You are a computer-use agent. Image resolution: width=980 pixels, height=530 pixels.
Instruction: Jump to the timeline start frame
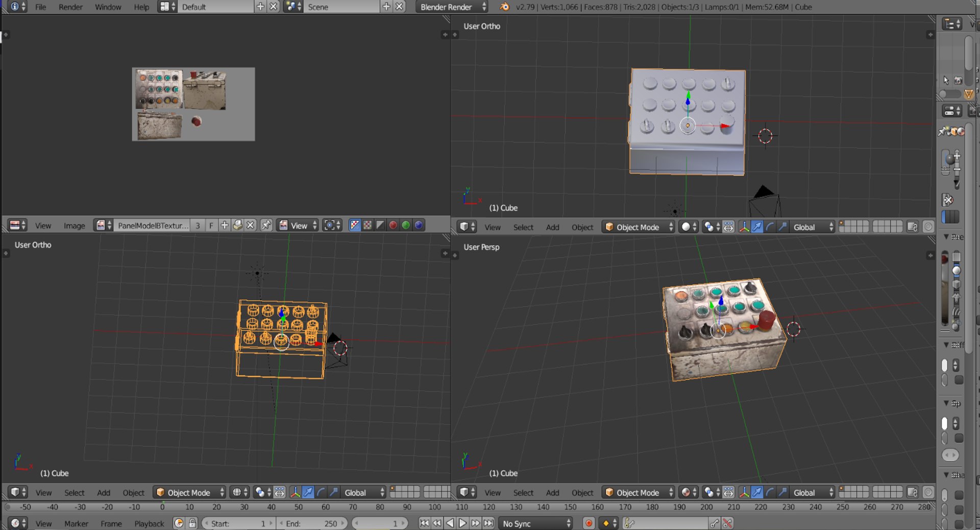coord(424,523)
